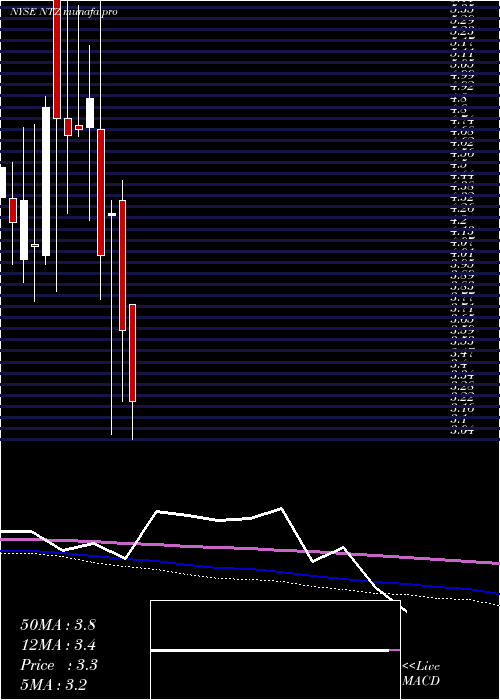Click the 3.04 price axis label

[462, 430]
